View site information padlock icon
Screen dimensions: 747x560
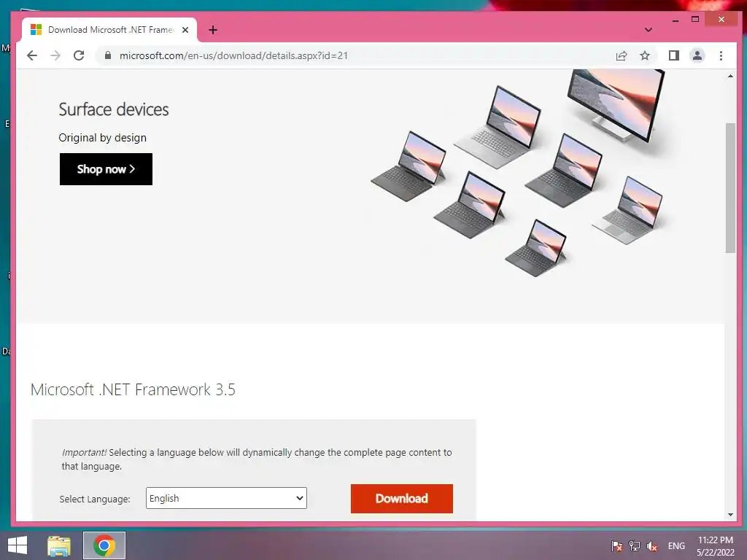tap(108, 55)
